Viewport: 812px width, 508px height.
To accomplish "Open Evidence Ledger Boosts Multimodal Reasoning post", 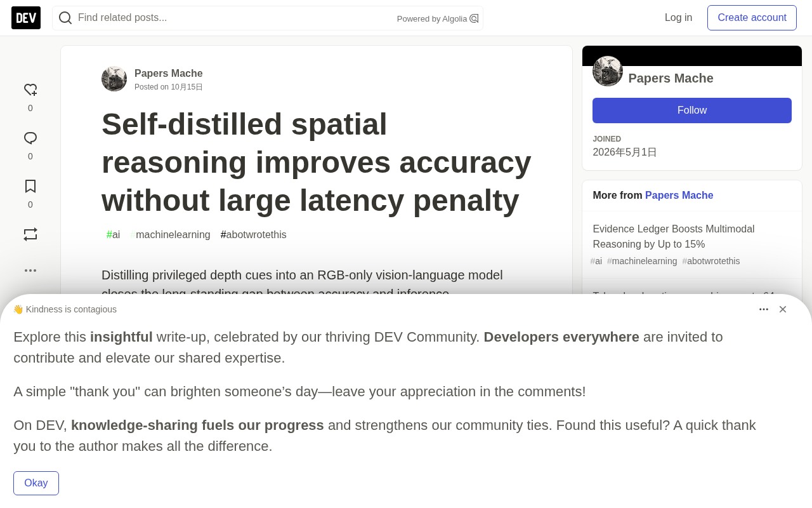I will 674,237.
